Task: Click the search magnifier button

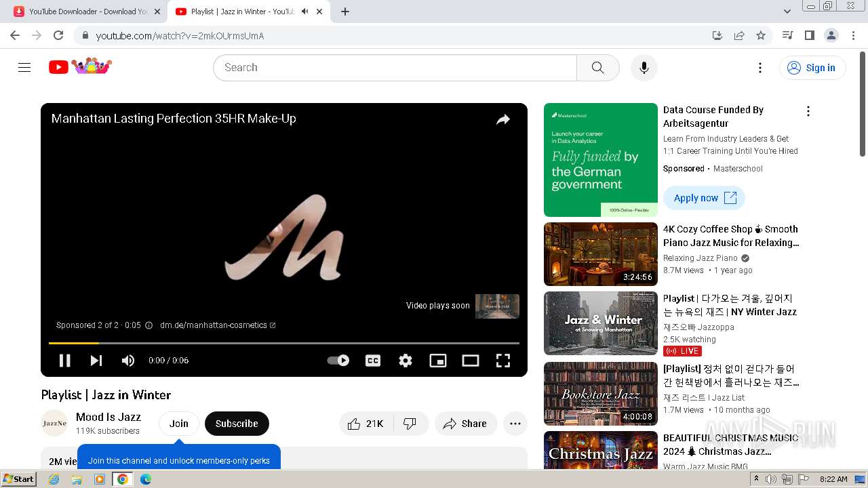Action: (597, 67)
